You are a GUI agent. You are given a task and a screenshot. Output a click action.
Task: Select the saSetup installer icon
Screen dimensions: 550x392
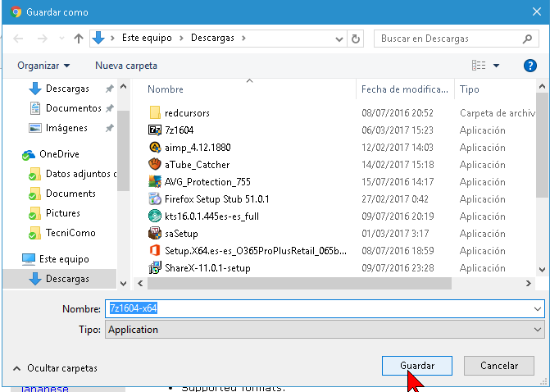155,234
